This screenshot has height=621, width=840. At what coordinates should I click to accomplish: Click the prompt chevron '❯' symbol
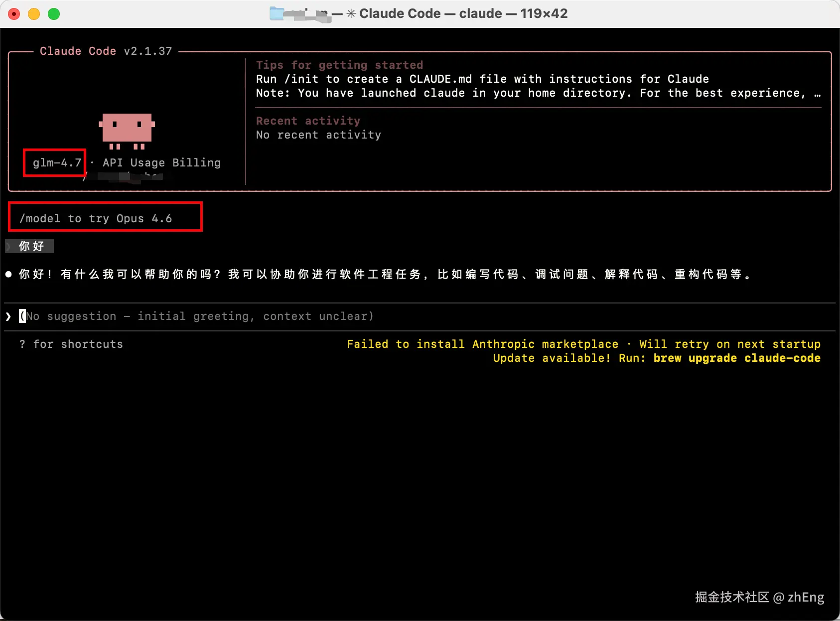pos(8,316)
